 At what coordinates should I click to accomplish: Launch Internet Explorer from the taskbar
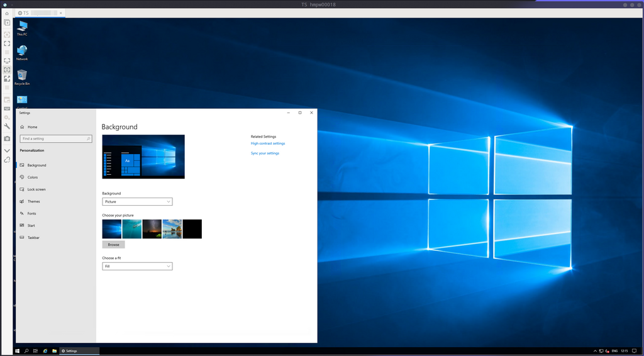(45, 350)
